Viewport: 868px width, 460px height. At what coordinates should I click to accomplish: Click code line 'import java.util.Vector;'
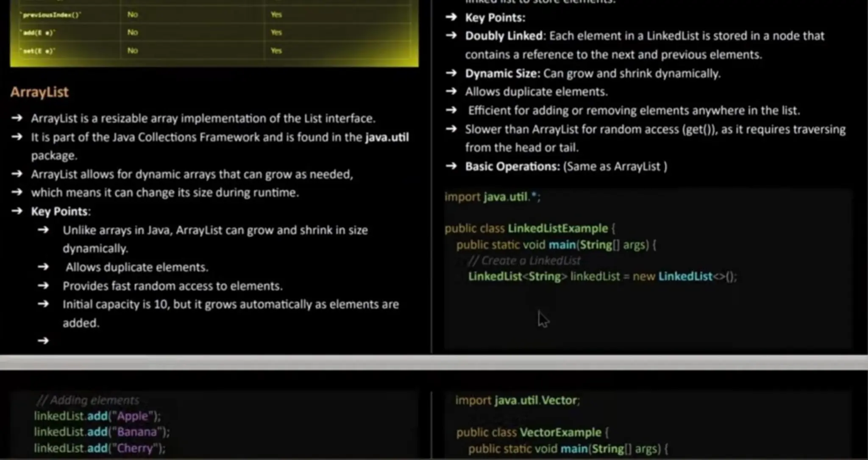(517, 400)
